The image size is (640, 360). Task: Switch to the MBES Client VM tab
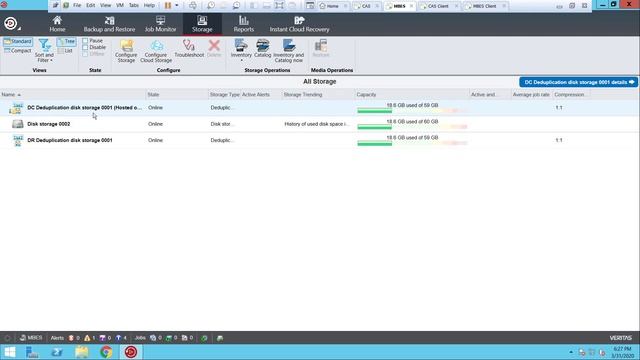(x=484, y=6)
